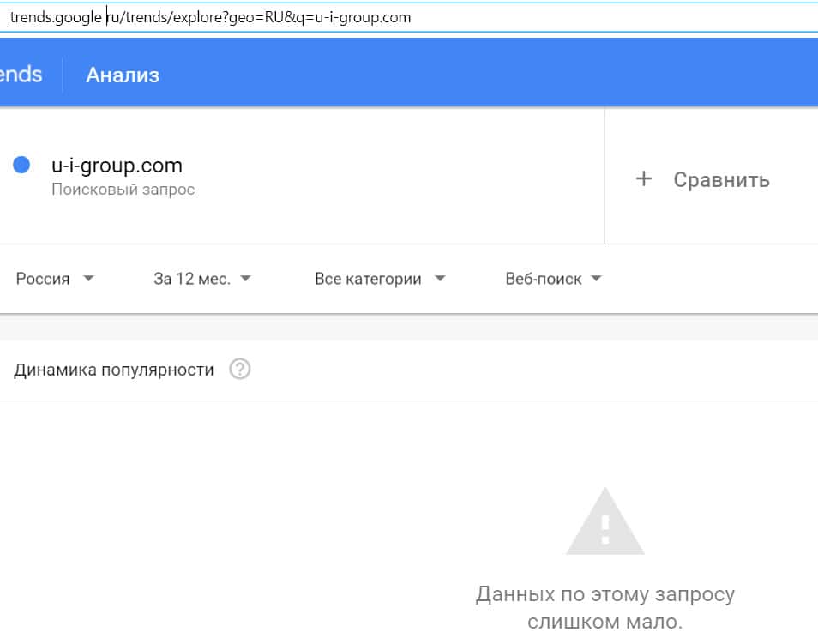This screenshot has width=818, height=644.
Task: Open the Все категории category filter
Action: (x=368, y=279)
